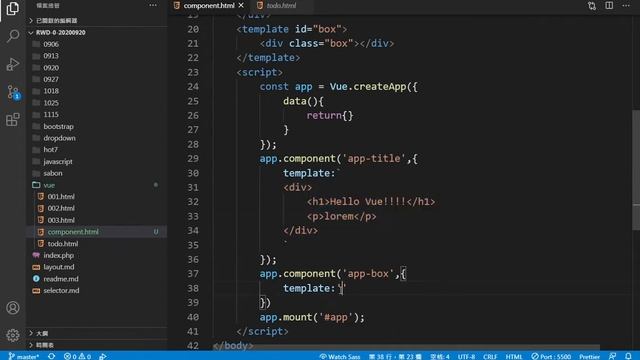This screenshot has height=360, width=640.
Task: Expand the dropdown folder
Action: [97, 138]
